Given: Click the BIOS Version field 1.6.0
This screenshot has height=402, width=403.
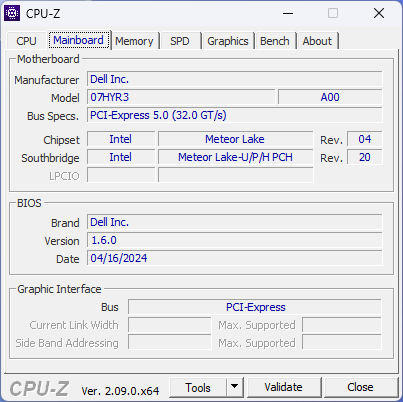Looking at the screenshot, I should pos(235,240).
